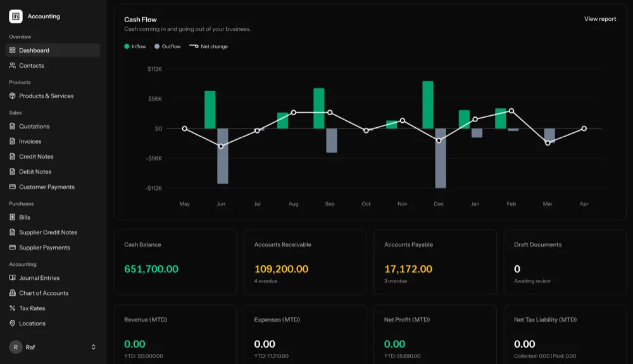Open Chart of Accounts
This screenshot has width=633, height=364.
pos(53,293)
